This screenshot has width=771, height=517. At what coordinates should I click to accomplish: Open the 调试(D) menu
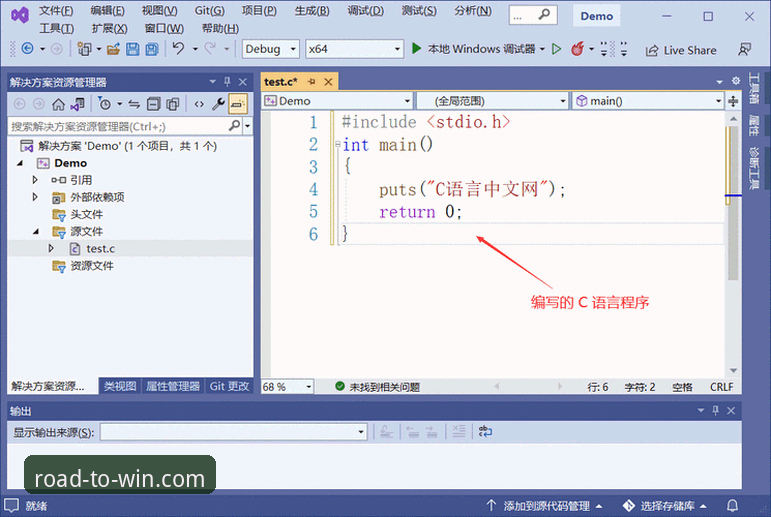pos(365,10)
